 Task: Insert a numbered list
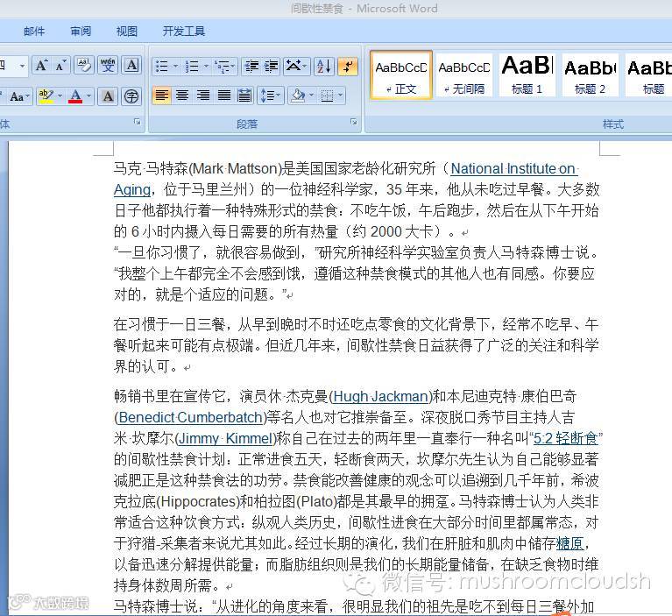coord(192,67)
